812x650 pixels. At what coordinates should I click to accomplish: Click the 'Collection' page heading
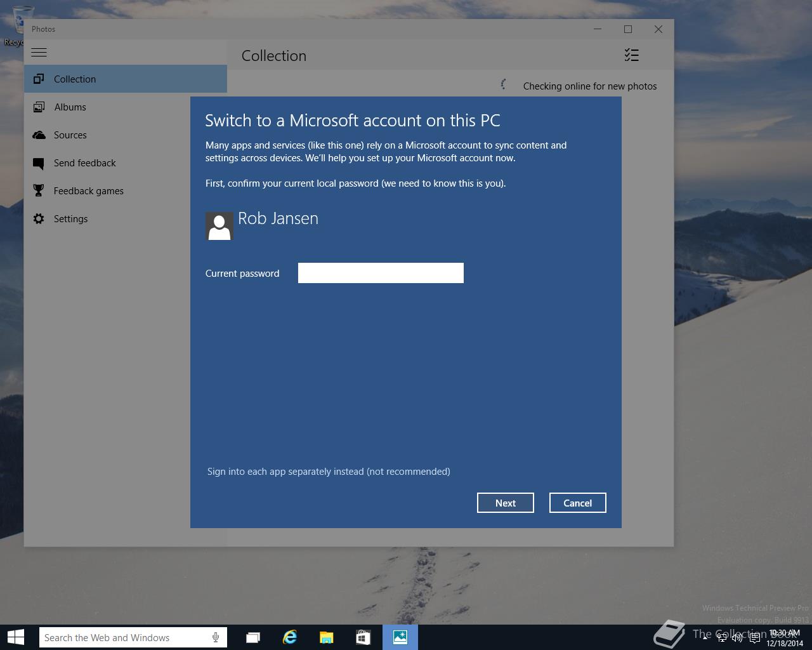pos(274,56)
